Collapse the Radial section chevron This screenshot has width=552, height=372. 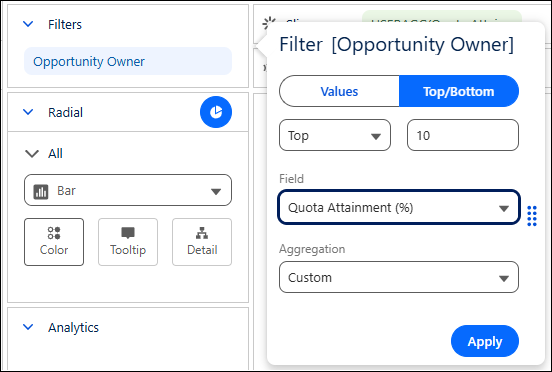pyautogui.click(x=28, y=112)
